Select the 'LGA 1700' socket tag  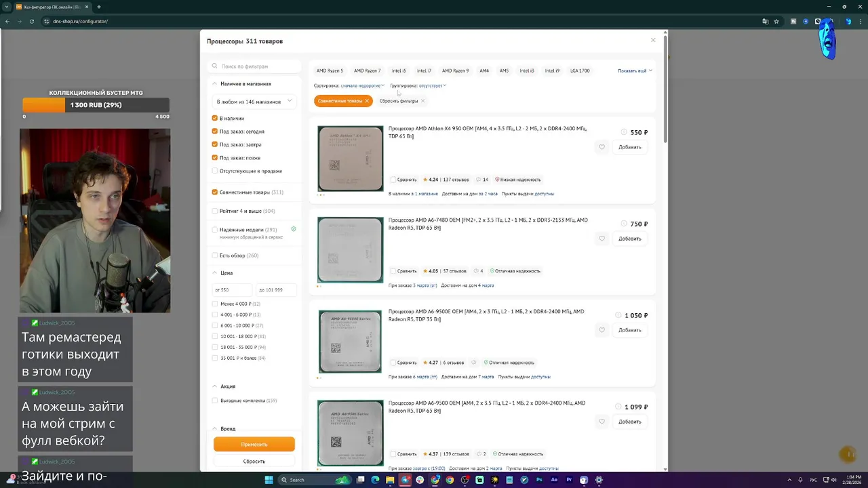580,70
